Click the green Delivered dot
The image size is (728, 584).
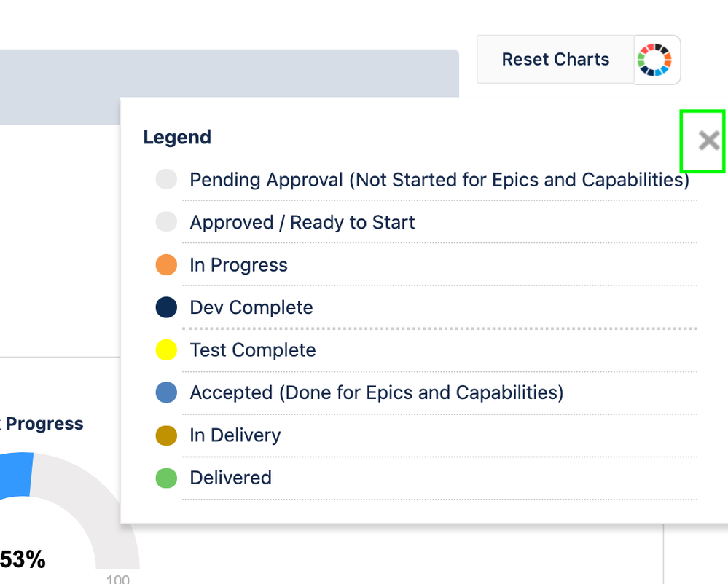pos(166,478)
